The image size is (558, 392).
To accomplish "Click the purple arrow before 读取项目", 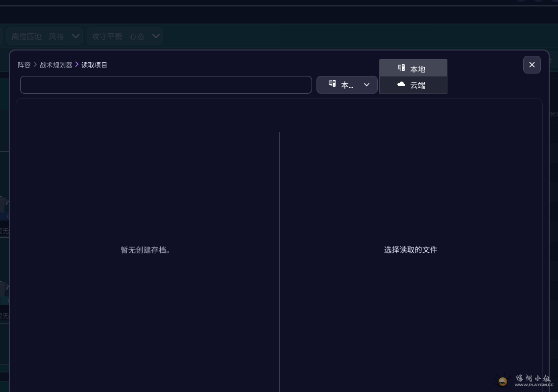I will (77, 65).
